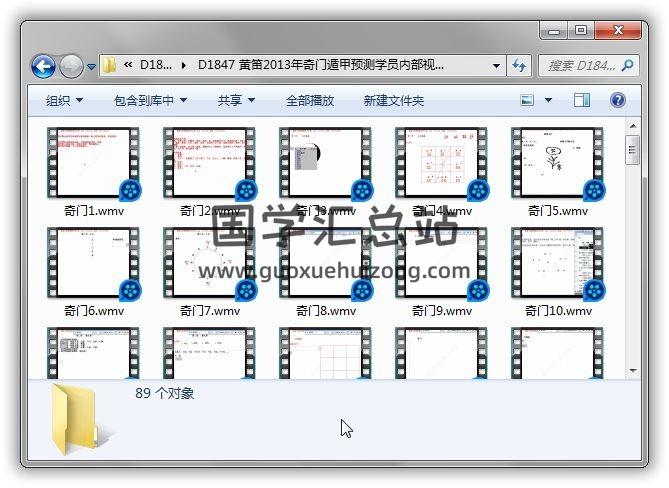Image resolution: width=669 pixels, height=488 pixels.
Task: Click the 奇门1.wmv file name
Action: click(94, 211)
